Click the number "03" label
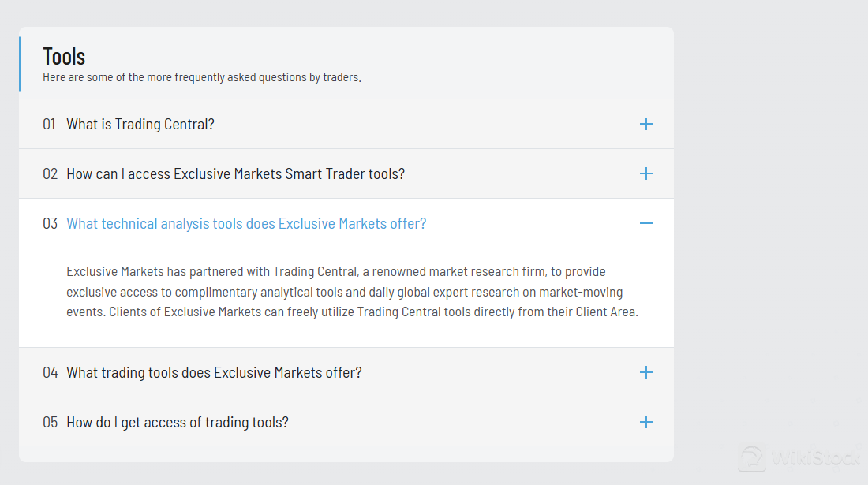 pos(50,223)
